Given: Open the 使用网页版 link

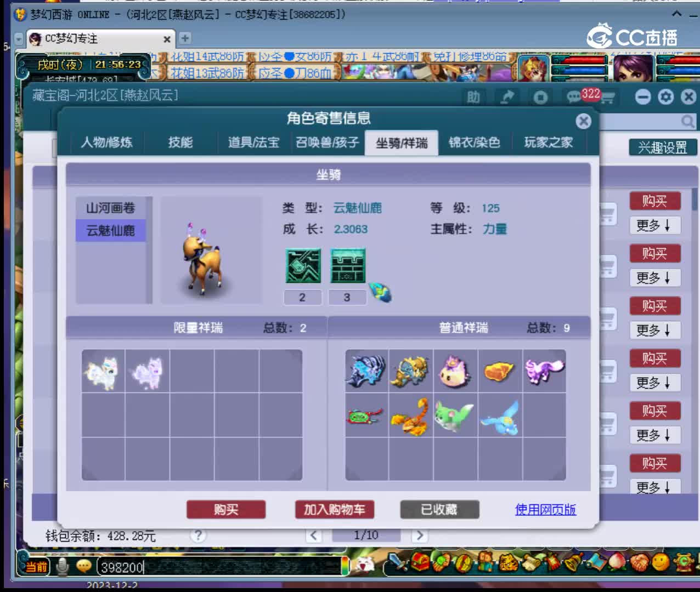Looking at the screenshot, I should point(545,510).
